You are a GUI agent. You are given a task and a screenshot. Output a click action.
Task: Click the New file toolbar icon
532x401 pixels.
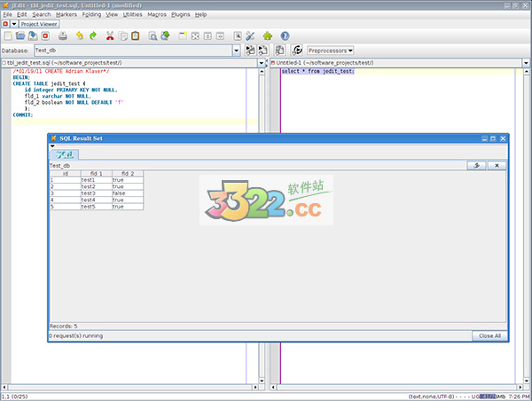(8, 36)
